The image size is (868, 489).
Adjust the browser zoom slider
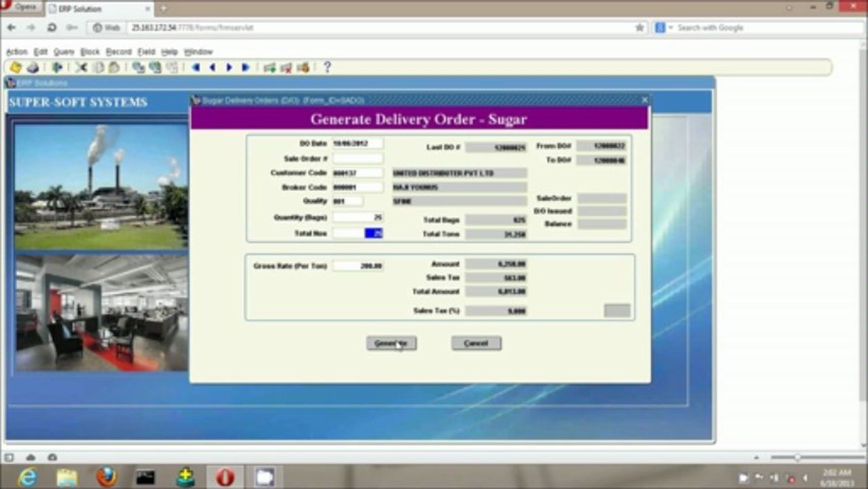pos(797,458)
